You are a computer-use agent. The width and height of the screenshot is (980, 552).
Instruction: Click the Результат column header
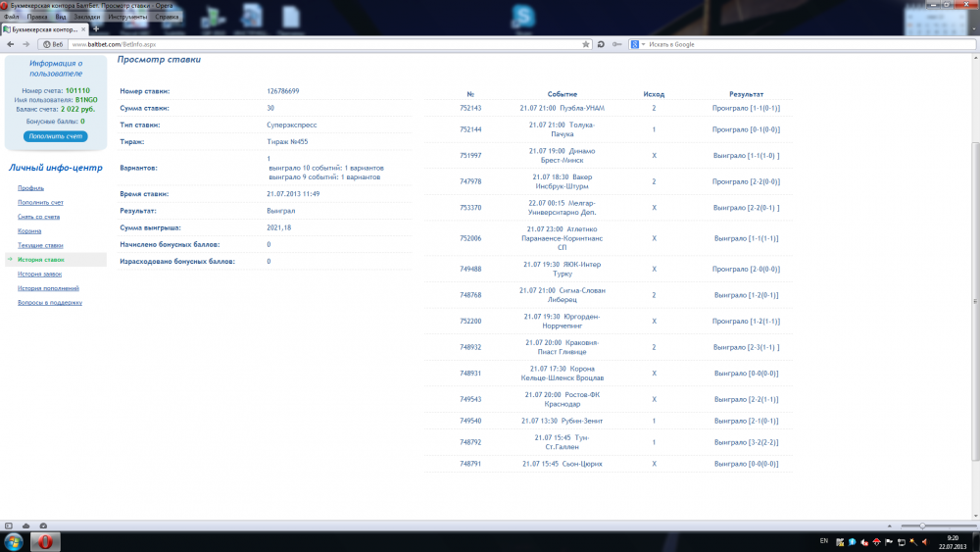tap(746, 94)
